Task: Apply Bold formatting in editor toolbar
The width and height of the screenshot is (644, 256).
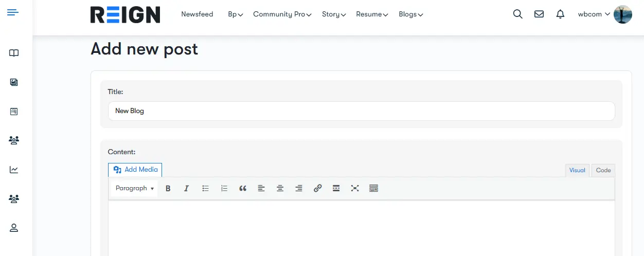Action: pos(168,189)
